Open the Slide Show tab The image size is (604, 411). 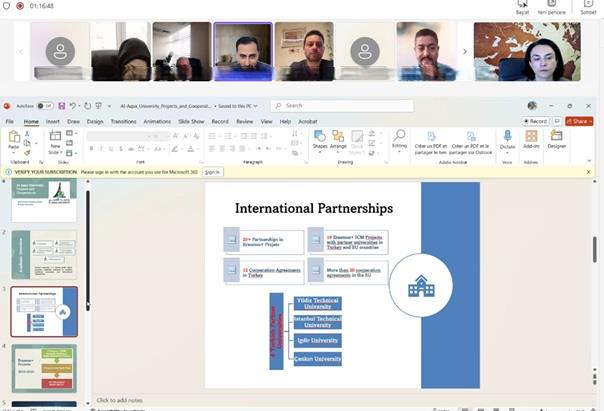pos(189,121)
